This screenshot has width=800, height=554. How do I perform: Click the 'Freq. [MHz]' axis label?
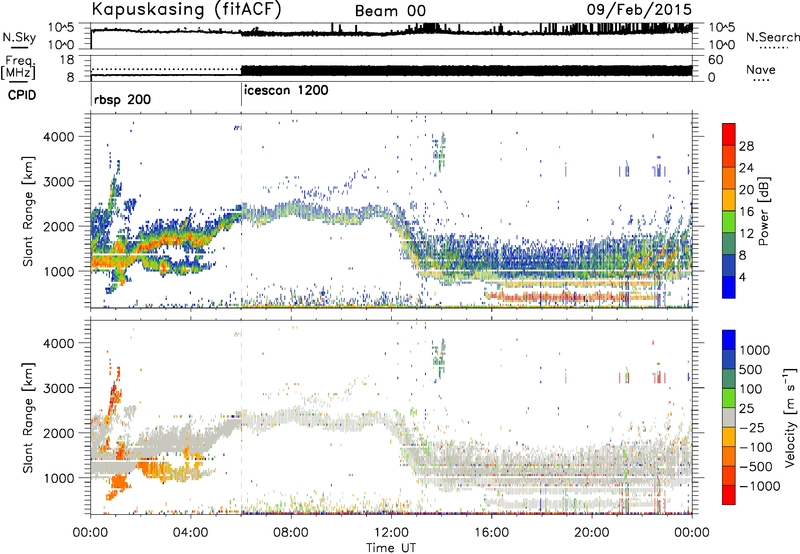pos(18,68)
